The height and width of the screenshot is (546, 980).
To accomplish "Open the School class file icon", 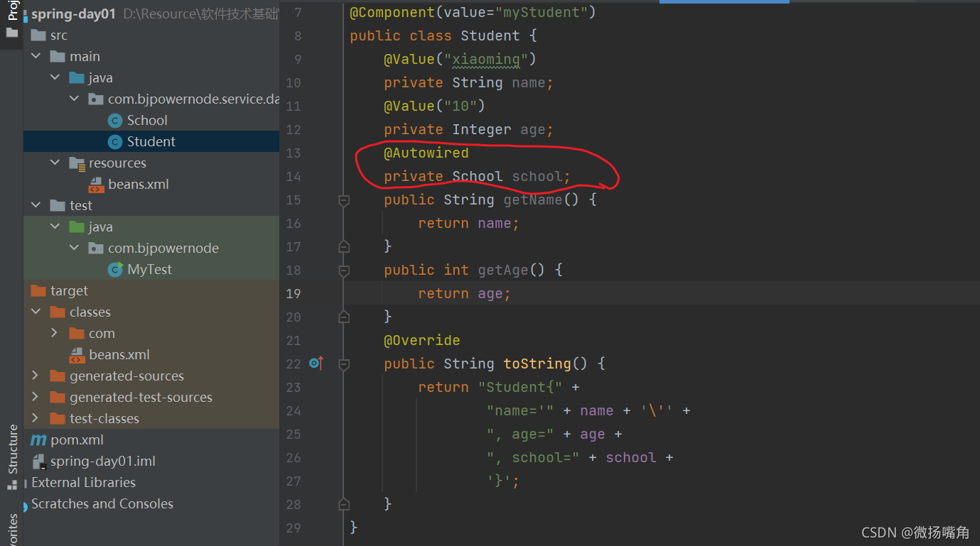I will click(x=115, y=121).
